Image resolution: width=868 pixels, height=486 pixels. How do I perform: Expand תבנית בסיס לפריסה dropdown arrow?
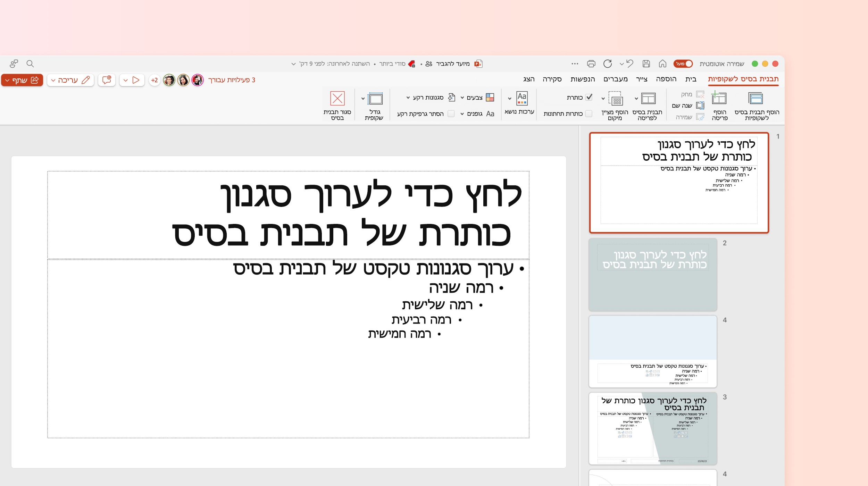[636, 99]
